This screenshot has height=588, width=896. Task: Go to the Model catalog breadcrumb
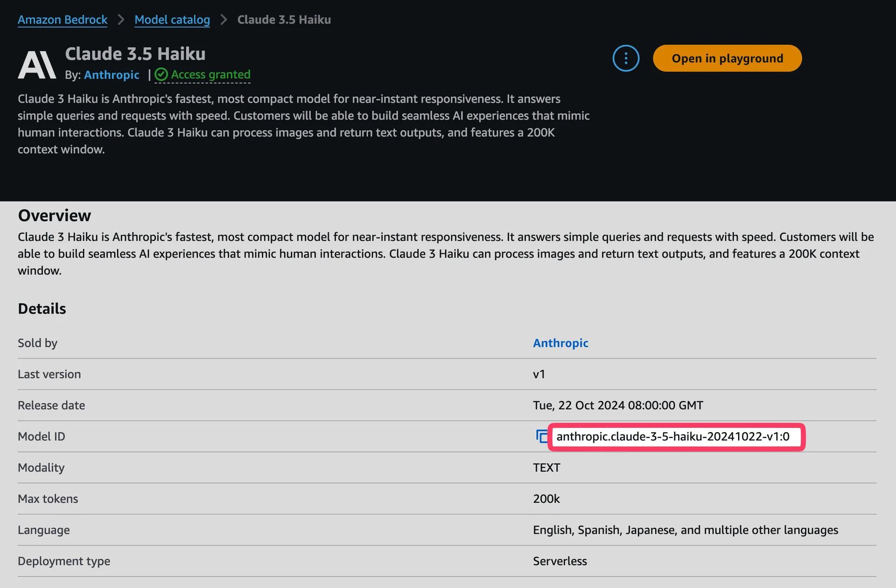[x=172, y=20]
